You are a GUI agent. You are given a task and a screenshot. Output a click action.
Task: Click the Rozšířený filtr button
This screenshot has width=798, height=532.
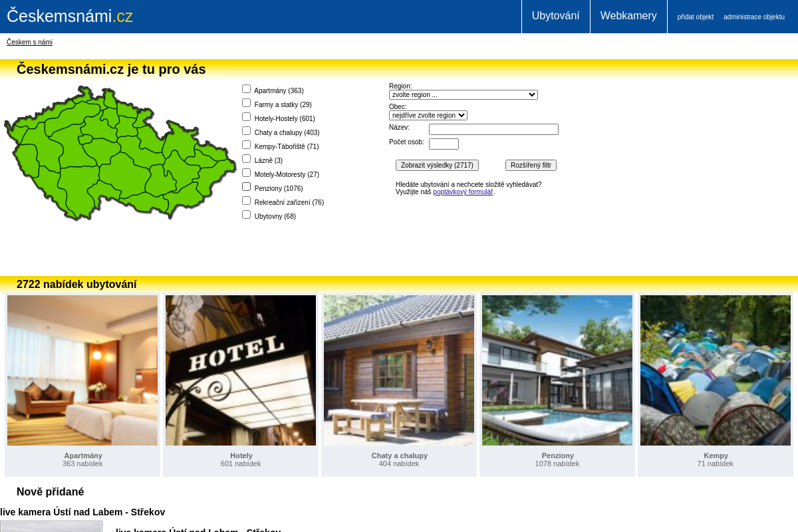click(531, 165)
